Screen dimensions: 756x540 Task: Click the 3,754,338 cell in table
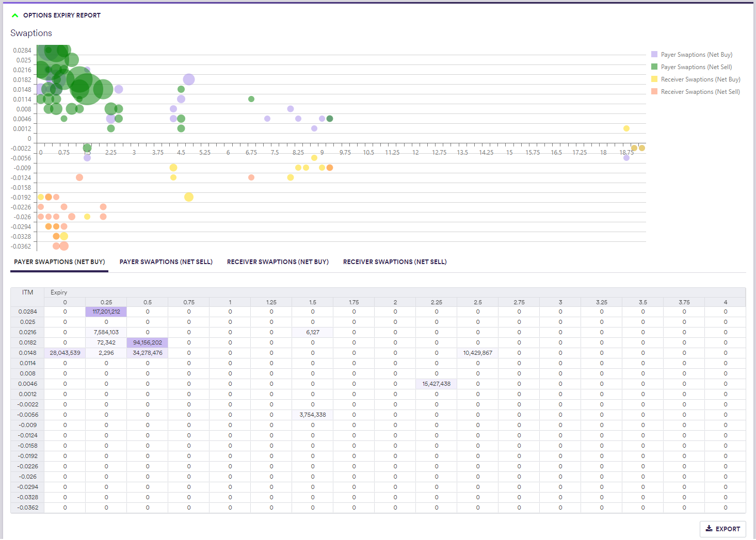coord(313,415)
